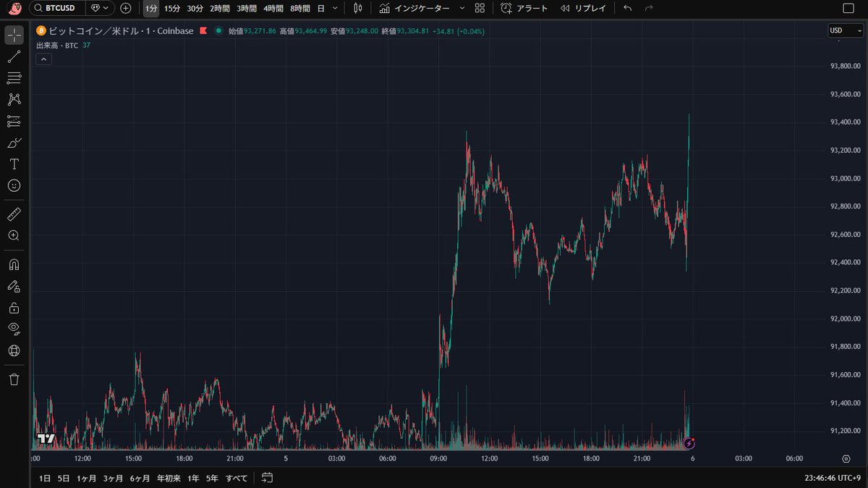The width and height of the screenshot is (868, 488).
Task: Click the green market status dot
Action: [x=218, y=31]
